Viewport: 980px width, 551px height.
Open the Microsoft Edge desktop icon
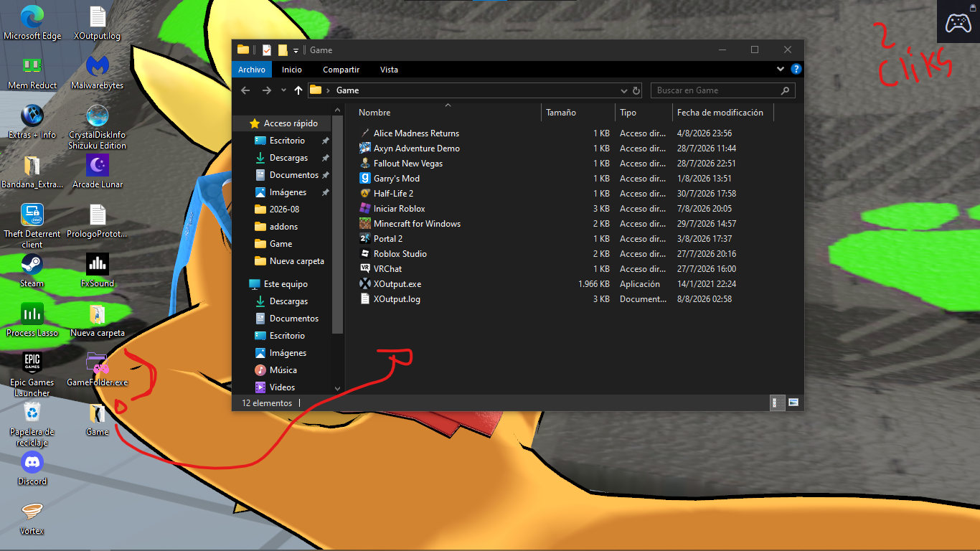32,23
